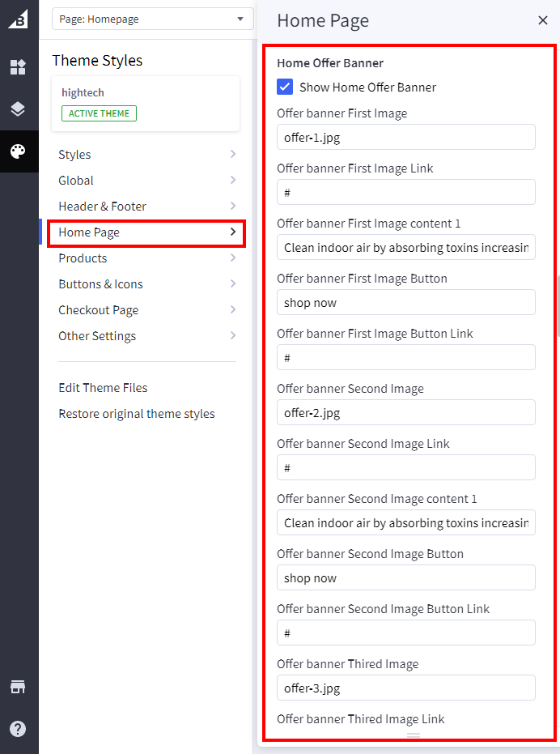Expand Header & Footer settings

[146, 207]
